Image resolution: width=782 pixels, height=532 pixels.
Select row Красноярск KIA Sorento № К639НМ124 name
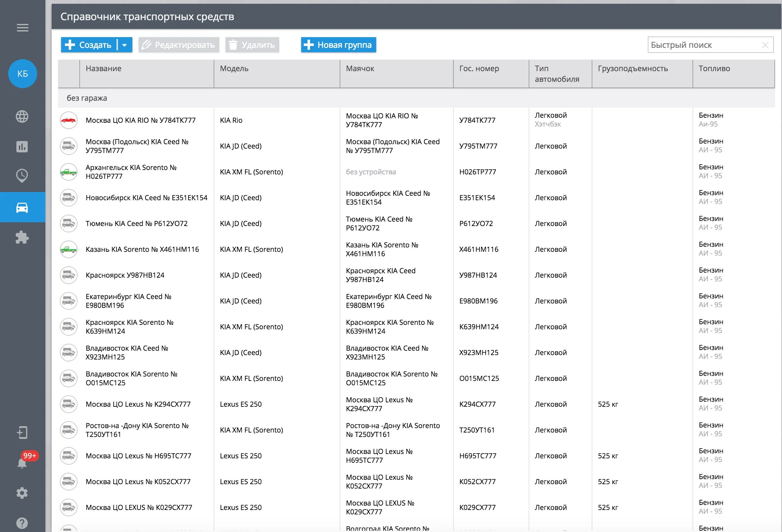pos(129,327)
